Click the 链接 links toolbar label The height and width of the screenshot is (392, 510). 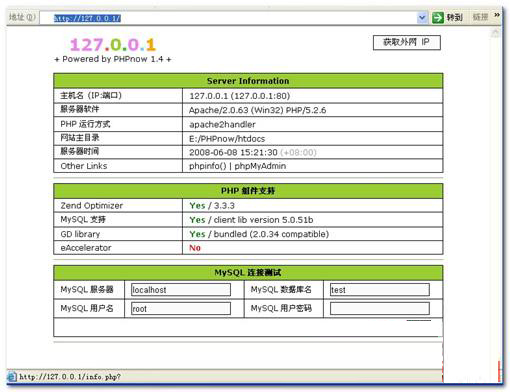[480, 17]
